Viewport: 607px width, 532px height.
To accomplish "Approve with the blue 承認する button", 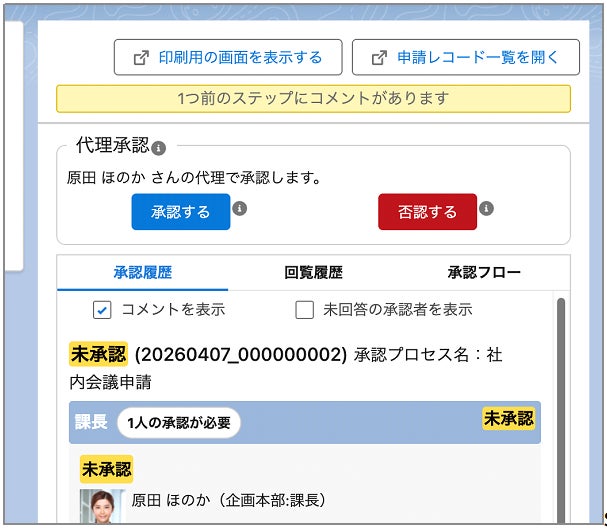I will [x=181, y=212].
